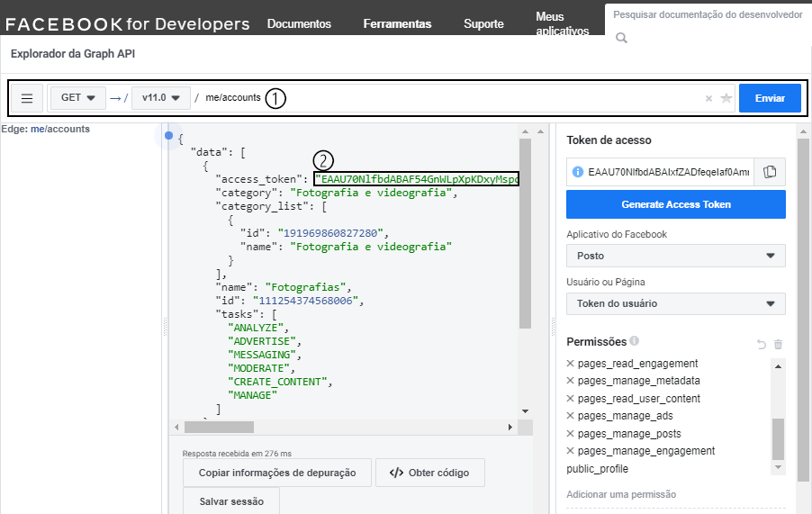Click permissions list scroll up arrow

click(x=778, y=366)
